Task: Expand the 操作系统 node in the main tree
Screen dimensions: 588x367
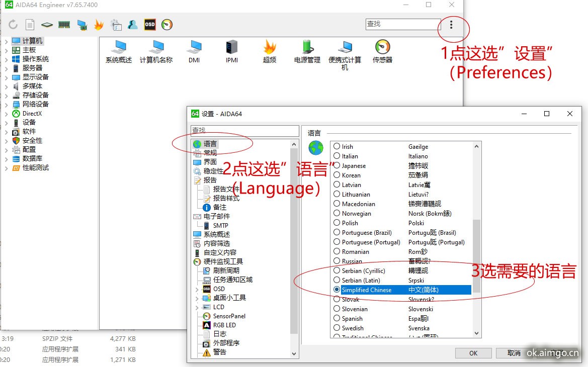Action: 6,59
